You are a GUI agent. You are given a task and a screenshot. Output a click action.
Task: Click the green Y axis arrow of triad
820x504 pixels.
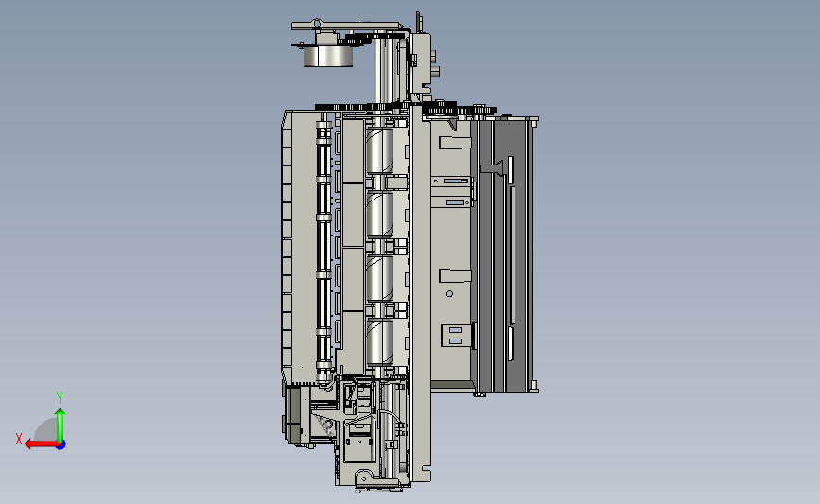click(x=61, y=425)
